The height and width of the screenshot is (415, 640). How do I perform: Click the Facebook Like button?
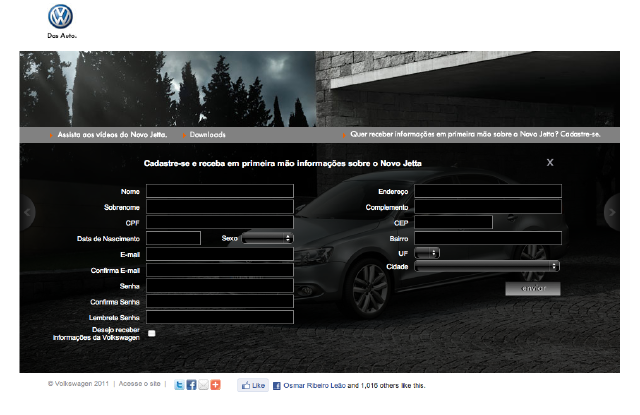tap(253, 385)
